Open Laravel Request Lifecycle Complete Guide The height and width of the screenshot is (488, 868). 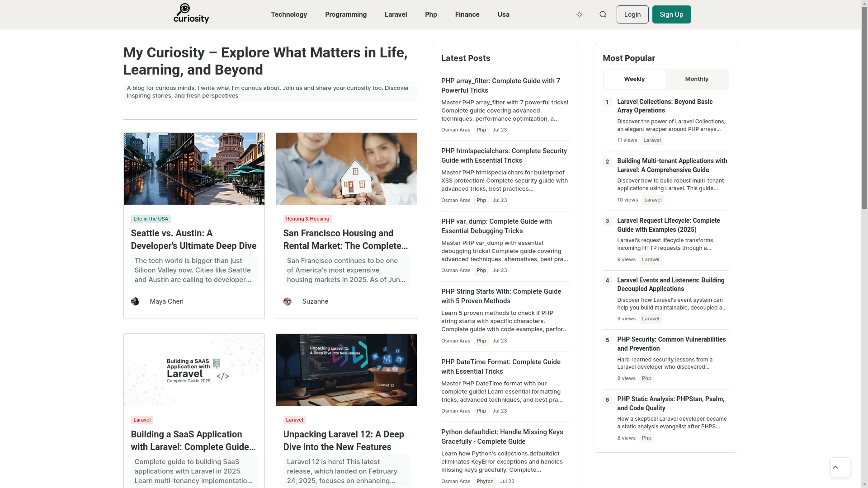[x=668, y=225]
